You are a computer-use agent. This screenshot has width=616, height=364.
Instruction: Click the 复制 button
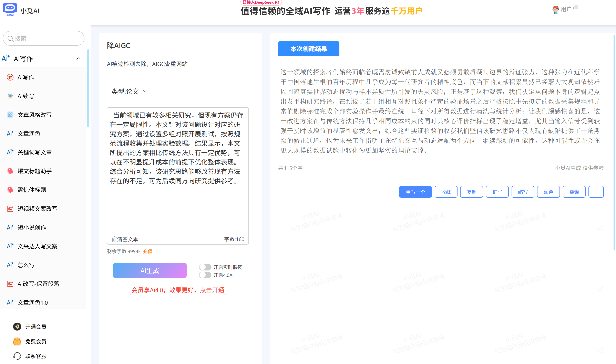point(471,192)
